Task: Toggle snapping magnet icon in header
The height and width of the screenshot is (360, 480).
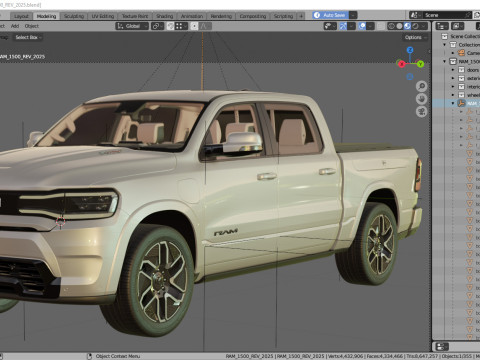Action: [171, 26]
